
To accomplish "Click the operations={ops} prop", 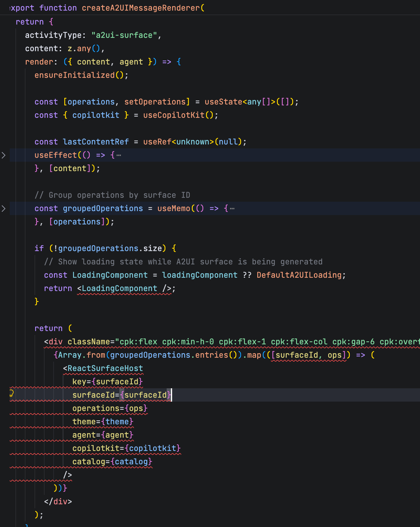I will pos(110,409).
